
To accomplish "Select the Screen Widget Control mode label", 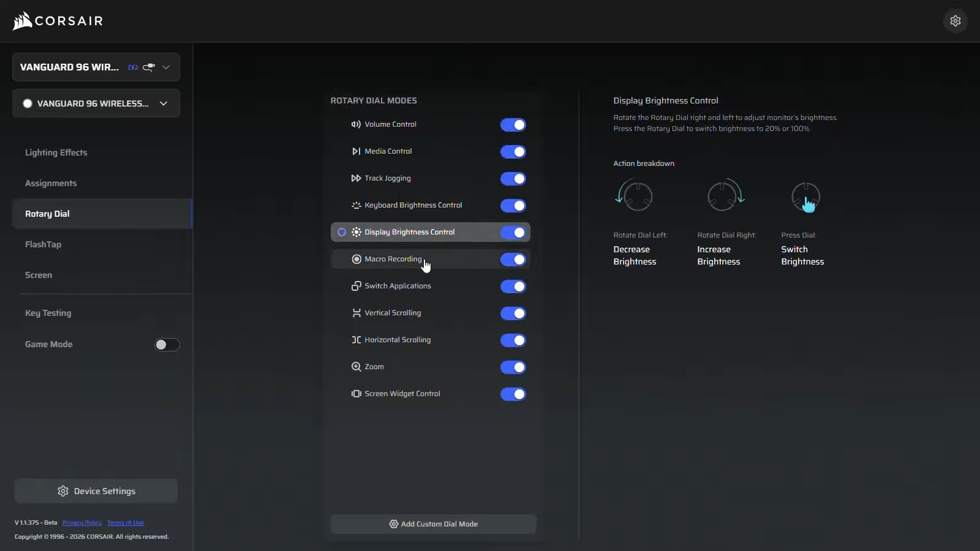I will pos(402,394).
